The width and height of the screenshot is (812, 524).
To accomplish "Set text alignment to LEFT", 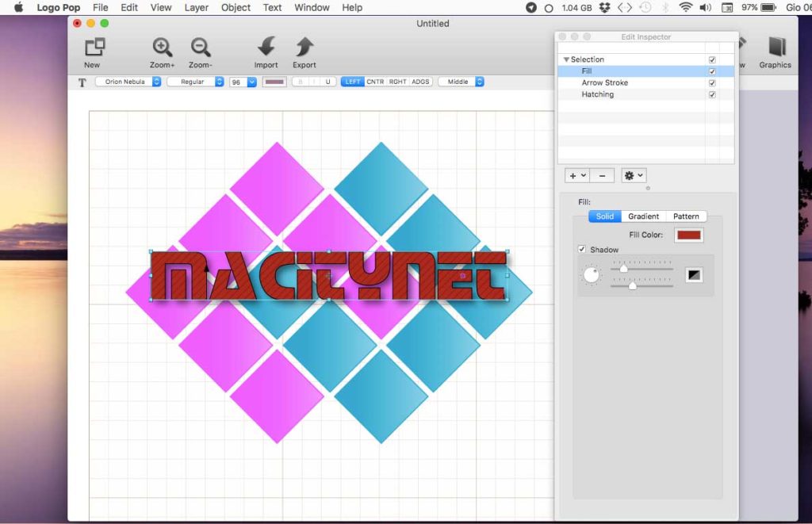I will pos(353,82).
